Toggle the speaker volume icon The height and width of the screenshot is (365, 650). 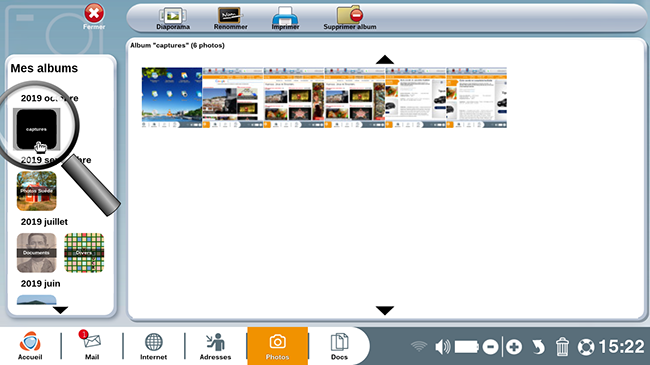(x=442, y=347)
